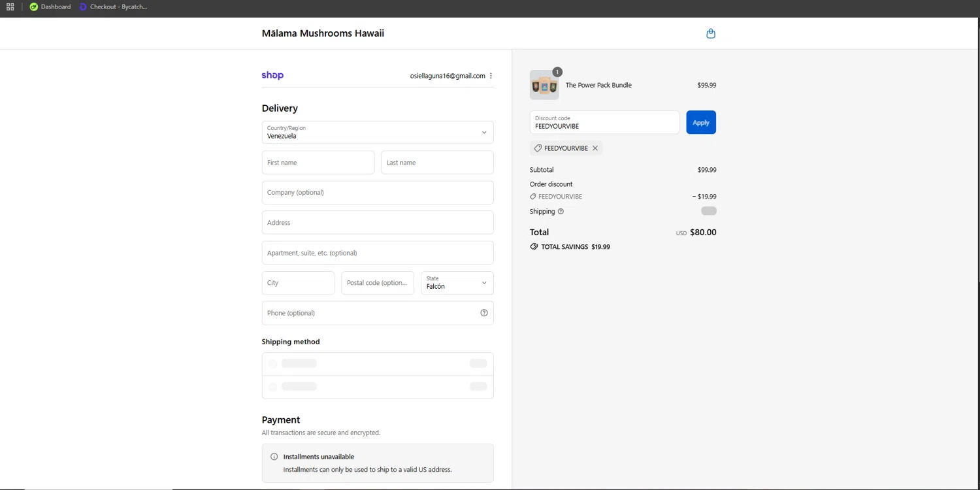Focus the Postal code field

(x=378, y=283)
